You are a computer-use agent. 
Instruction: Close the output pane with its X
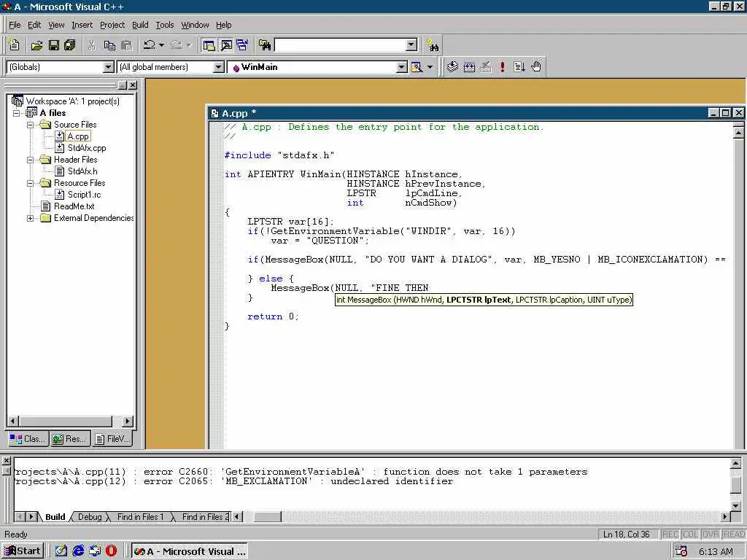point(6,461)
